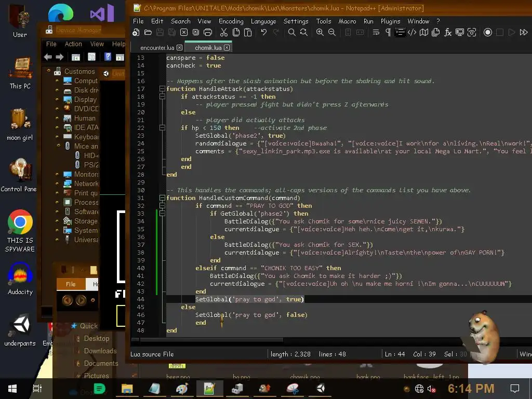Collapse the HandleAttack function fold marker
This screenshot has width=532, height=399.
[x=162, y=89]
